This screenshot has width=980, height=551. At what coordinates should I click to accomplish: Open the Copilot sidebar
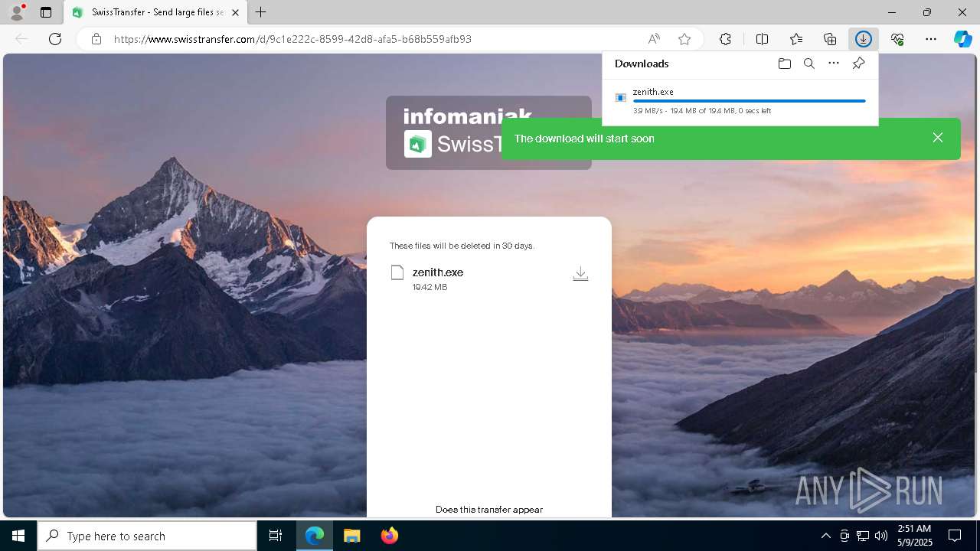click(963, 39)
